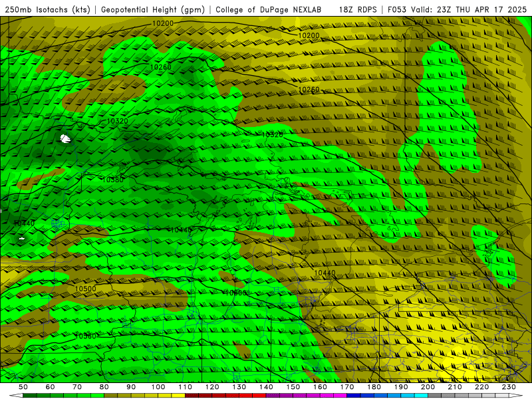Click the '250mb Isotachs (kts)' title text
This screenshot has height=399, width=532.
48,10
